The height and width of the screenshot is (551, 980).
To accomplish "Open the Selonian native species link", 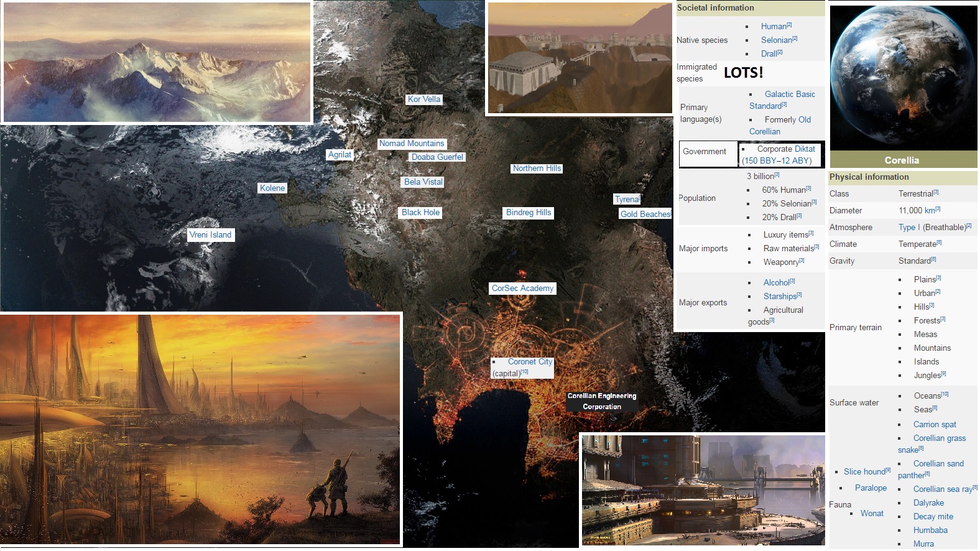I will (776, 40).
